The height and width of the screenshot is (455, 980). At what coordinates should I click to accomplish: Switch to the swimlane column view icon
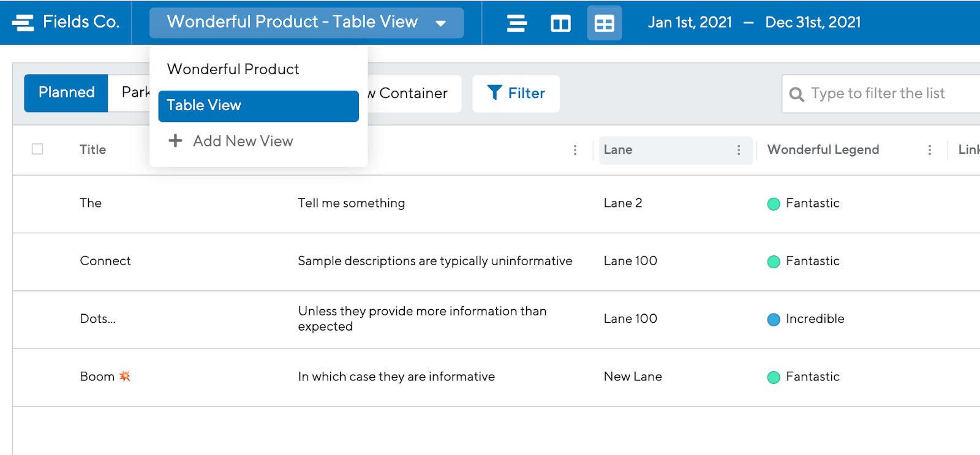tap(560, 23)
